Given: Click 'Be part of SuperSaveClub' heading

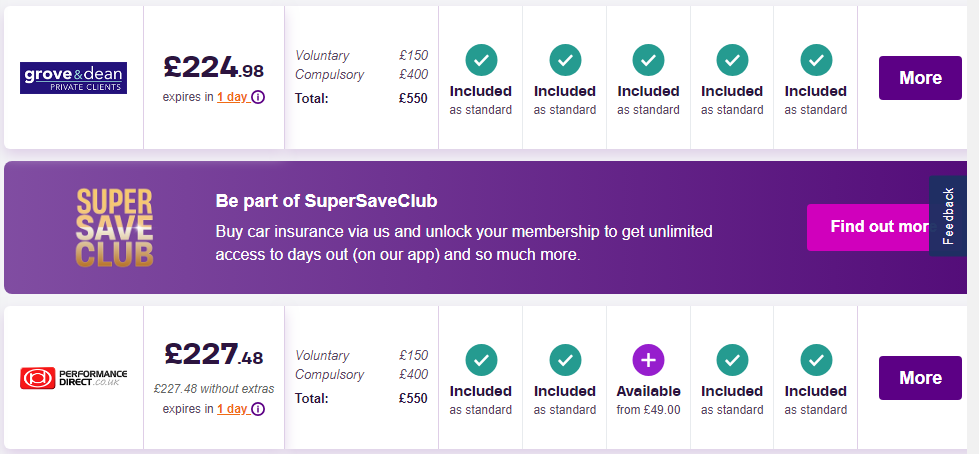Looking at the screenshot, I should pyautogui.click(x=327, y=201).
